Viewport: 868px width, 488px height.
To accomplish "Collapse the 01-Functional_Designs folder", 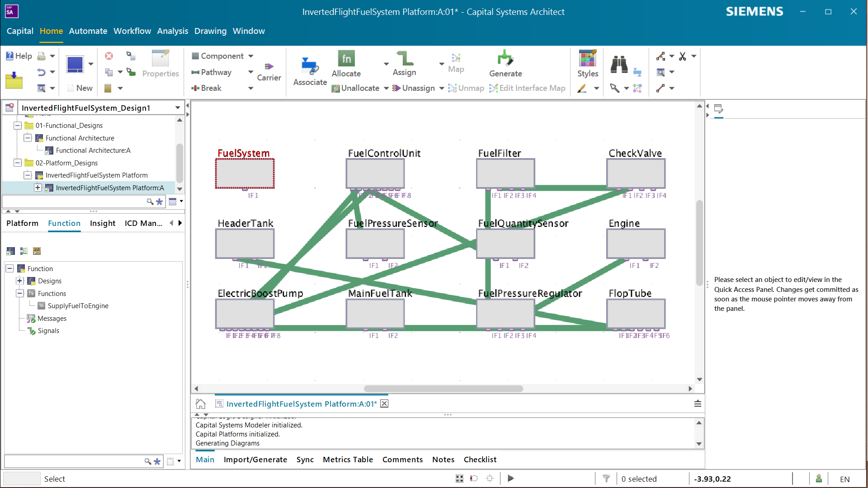I will pos(18,126).
